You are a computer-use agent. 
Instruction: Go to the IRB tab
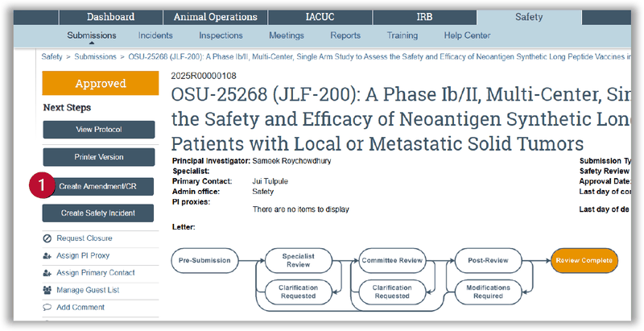pyautogui.click(x=424, y=17)
